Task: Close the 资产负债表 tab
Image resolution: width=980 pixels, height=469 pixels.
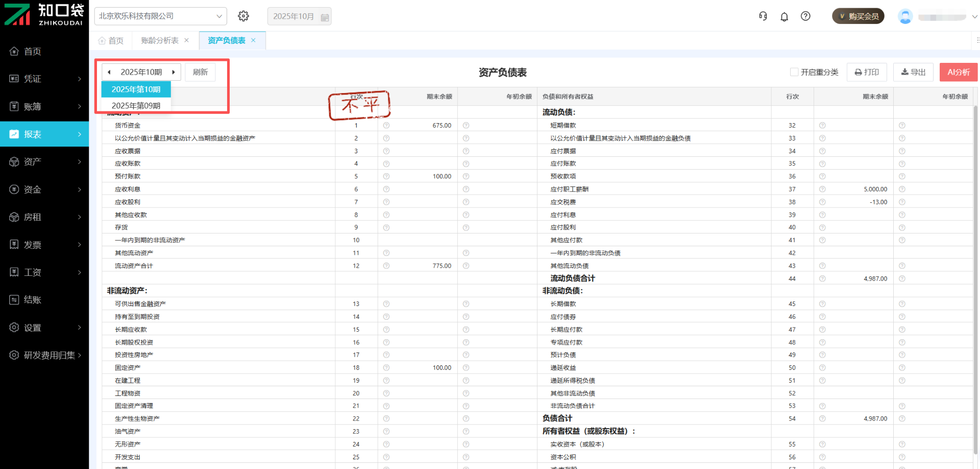Action: 253,40
